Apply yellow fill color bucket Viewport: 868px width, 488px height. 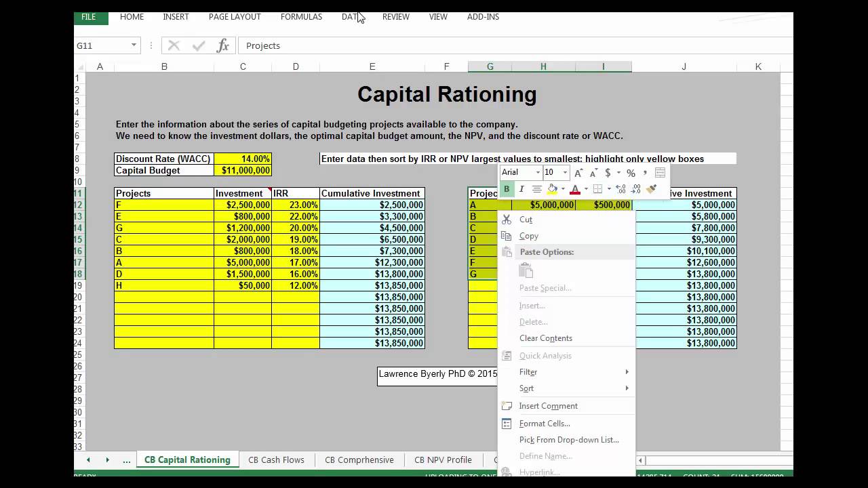tap(553, 189)
